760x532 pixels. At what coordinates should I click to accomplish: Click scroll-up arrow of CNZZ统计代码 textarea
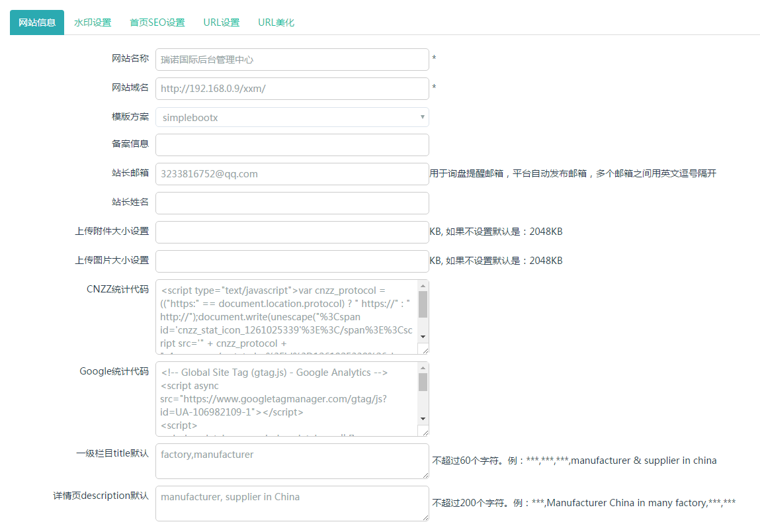tap(423, 286)
